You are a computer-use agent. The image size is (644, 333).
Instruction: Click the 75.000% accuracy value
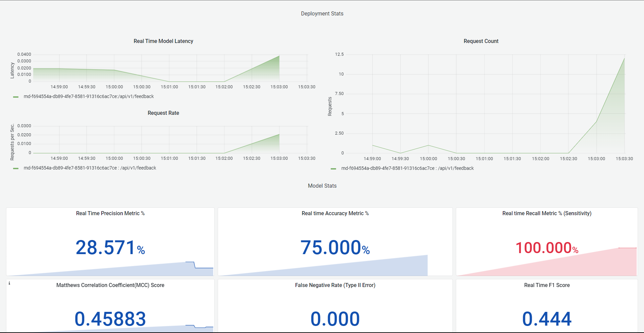335,248
